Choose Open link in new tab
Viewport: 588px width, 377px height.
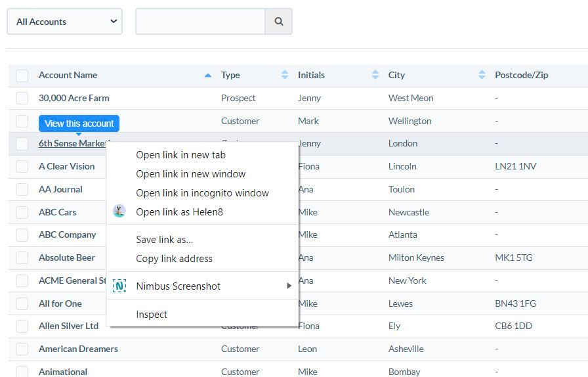tap(203, 155)
